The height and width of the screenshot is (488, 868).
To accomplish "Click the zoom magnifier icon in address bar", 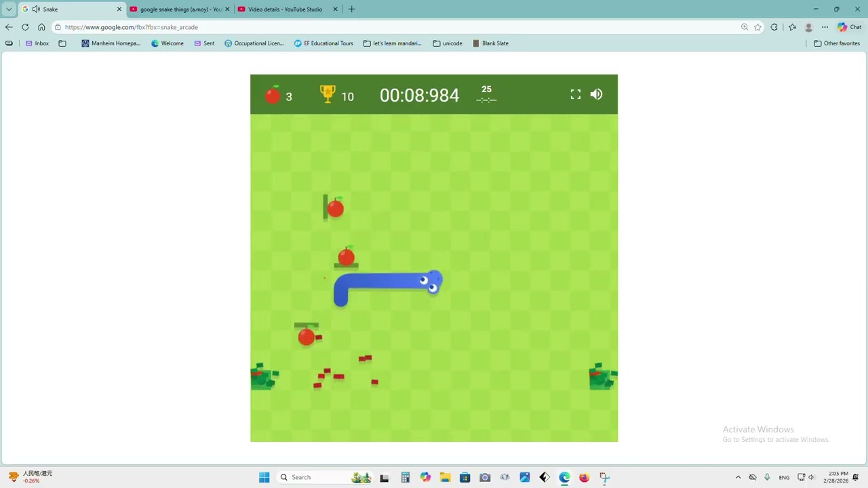I will coord(745,27).
